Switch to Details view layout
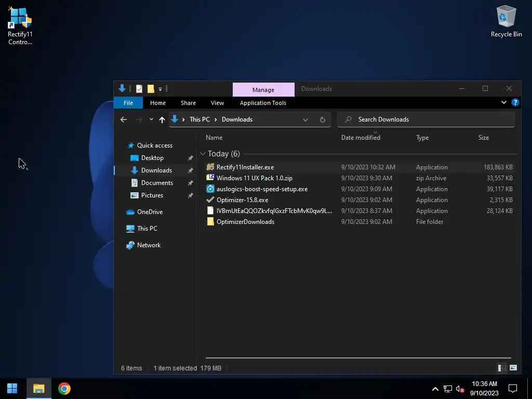The height and width of the screenshot is (399, 532). coord(502,368)
